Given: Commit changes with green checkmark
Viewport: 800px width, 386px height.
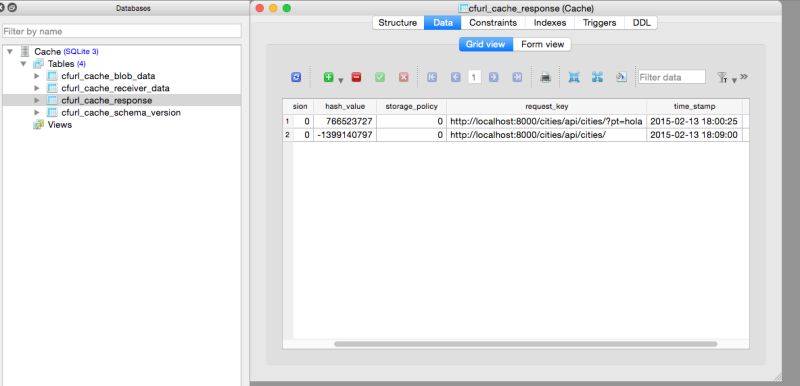Looking at the screenshot, I should coord(380,77).
